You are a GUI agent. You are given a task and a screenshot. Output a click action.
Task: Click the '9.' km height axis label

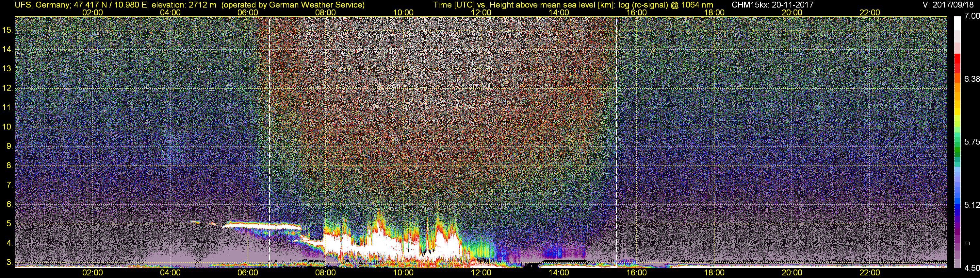coord(9,146)
